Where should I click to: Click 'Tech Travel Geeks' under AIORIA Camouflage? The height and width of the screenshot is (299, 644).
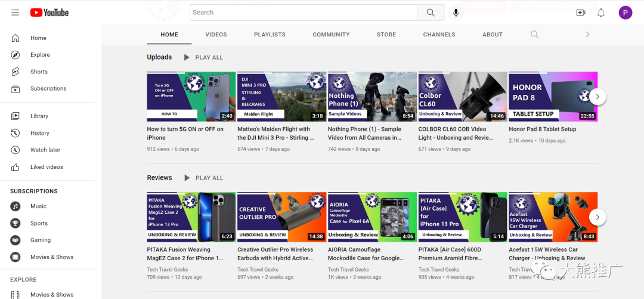coord(348,270)
